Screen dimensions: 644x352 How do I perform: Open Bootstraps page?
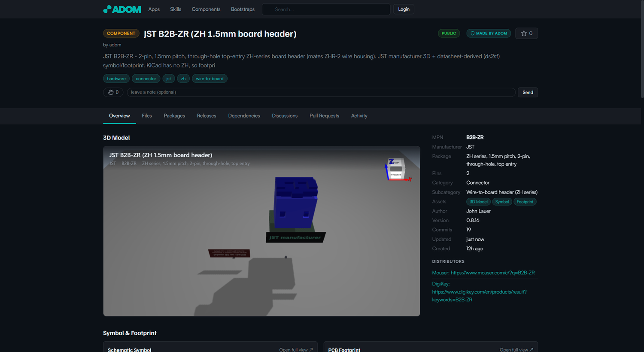point(243,9)
